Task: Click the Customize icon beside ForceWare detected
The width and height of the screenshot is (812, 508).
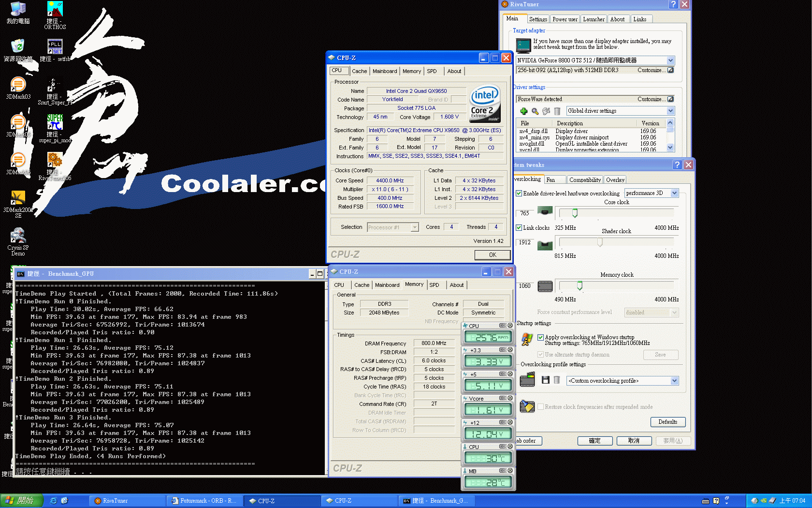Action: coord(670,99)
